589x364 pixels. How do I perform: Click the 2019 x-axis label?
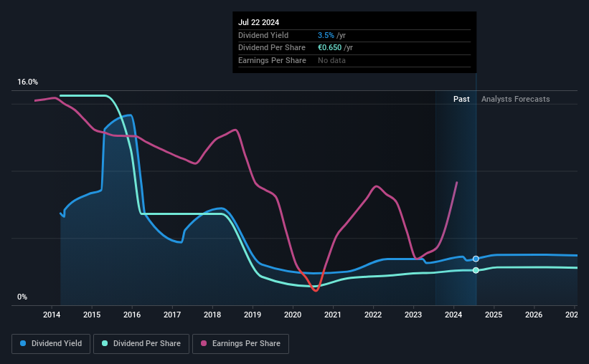[253, 315]
